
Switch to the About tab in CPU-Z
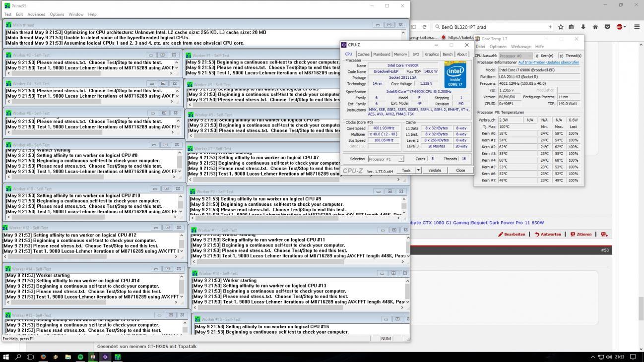tap(462, 54)
